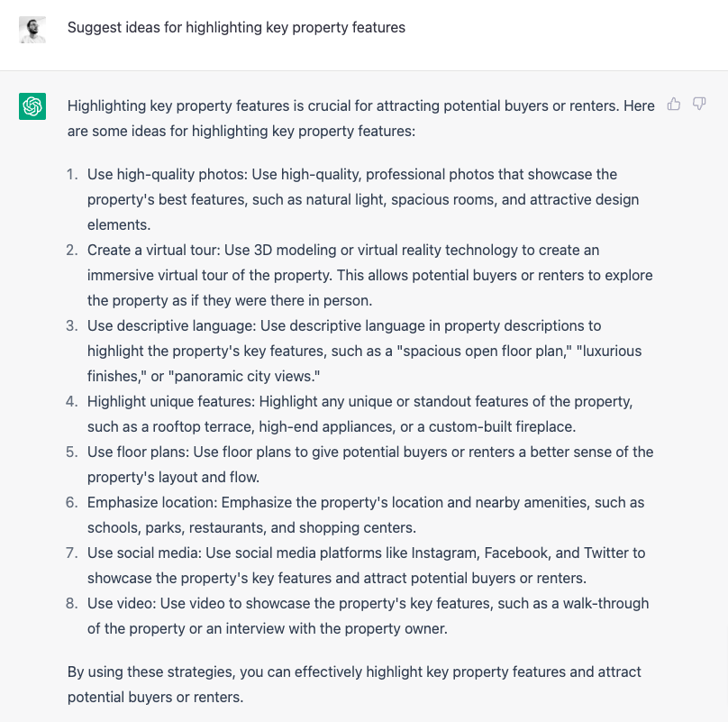Click the thumbs up icon on the response
The image size is (728, 722).
click(x=674, y=104)
